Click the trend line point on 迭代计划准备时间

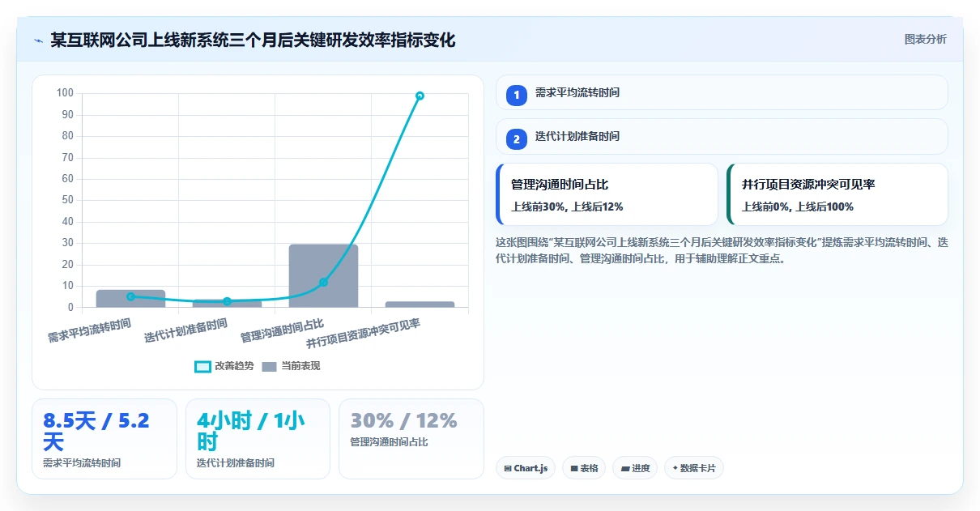click(227, 301)
